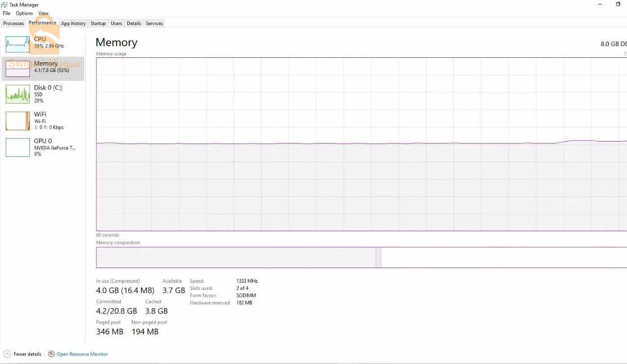Open the File menu
The width and height of the screenshot is (627, 364).
coord(6,13)
